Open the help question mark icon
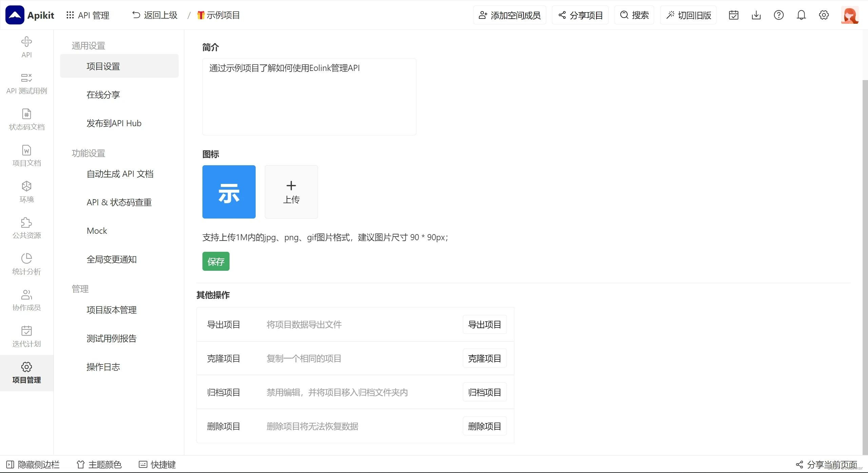Screen dimensions: 868x473 (x=778, y=15)
